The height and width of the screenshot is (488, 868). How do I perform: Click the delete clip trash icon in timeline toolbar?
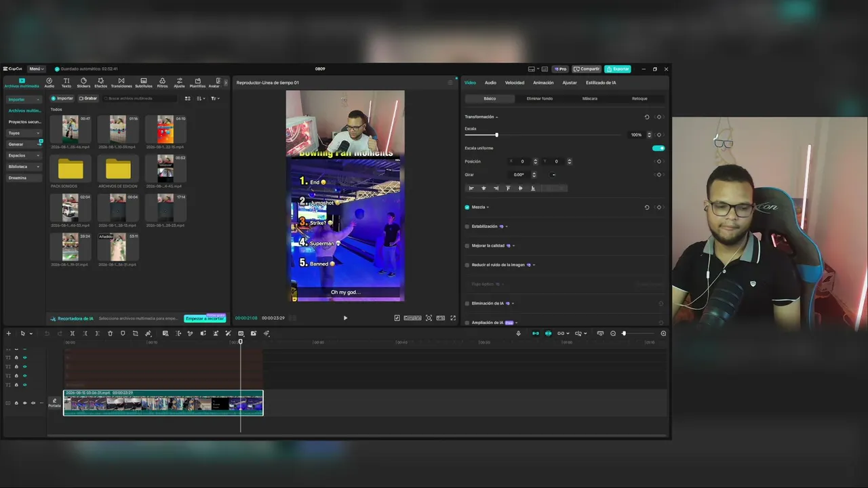click(x=110, y=333)
